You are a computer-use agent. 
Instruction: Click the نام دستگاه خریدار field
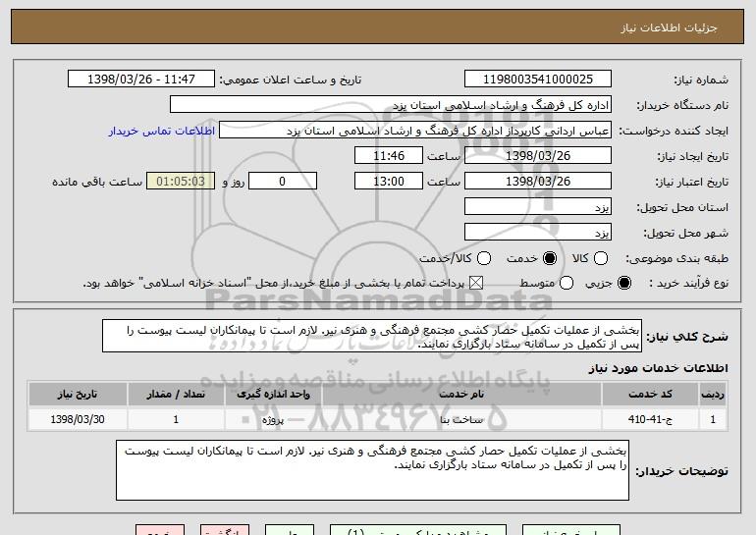point(391,105)
